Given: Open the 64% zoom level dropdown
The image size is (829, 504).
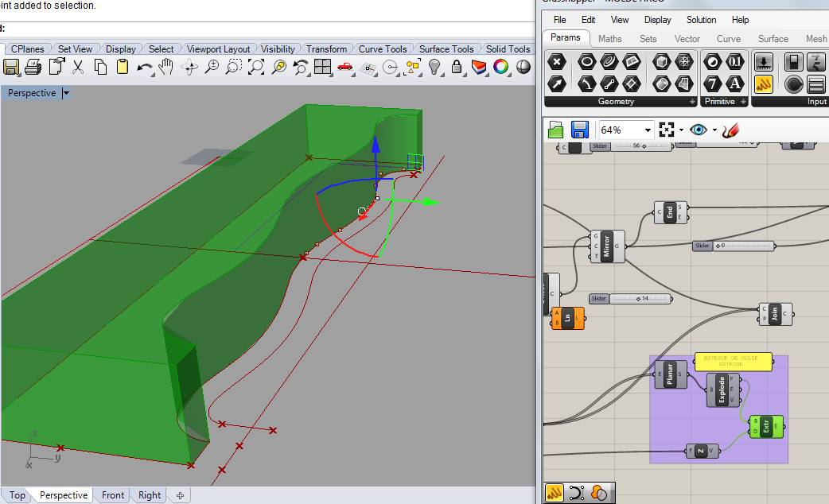Looking at the screenshot, I should (648, 130).
